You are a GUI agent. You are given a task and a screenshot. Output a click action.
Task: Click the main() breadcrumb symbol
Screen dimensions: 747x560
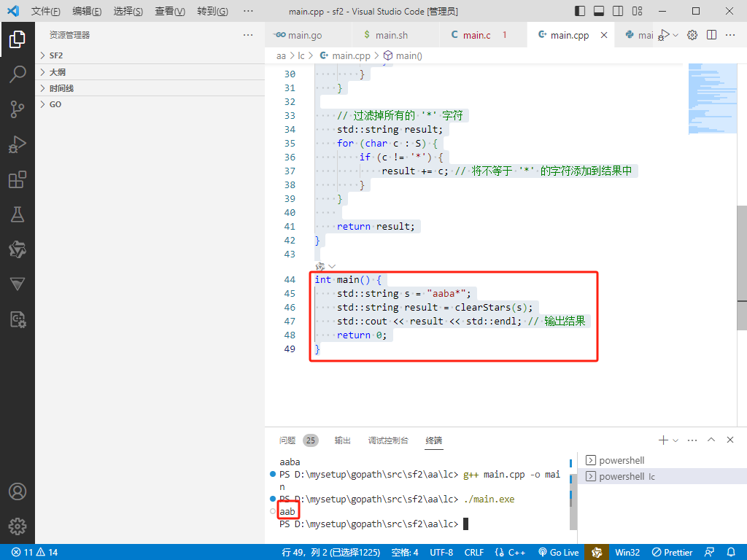click(x=403, y=55)
